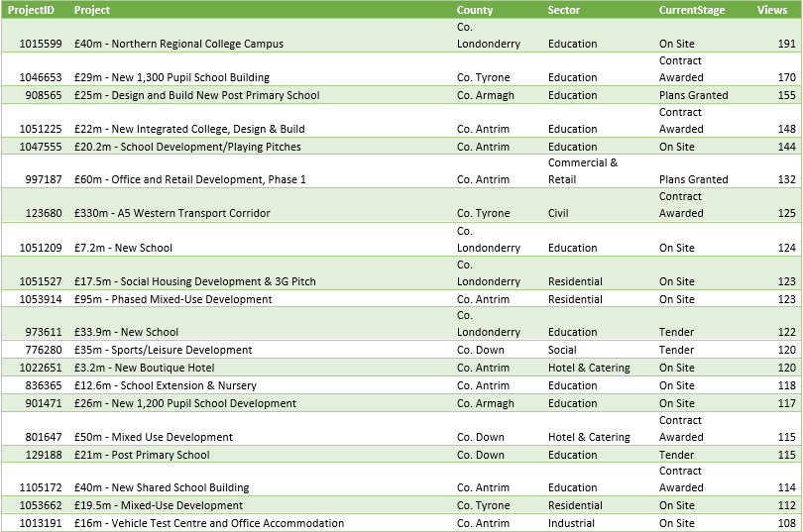
Task: Select project ID 1015599
Action: [x=41, y=44]
